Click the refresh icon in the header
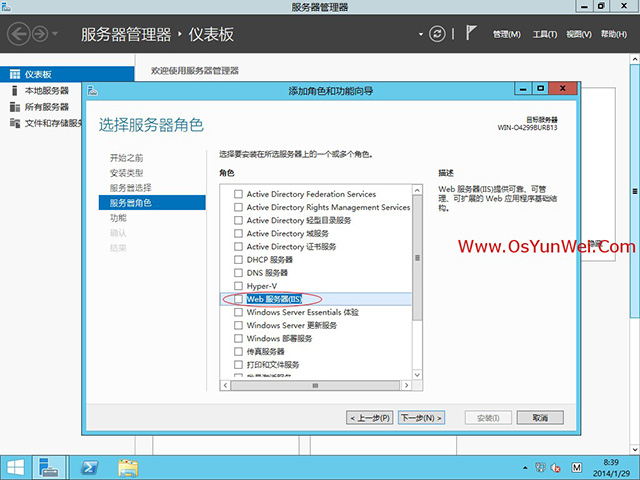The width and height of the screenshot is (640, 480). click(437, 34)
